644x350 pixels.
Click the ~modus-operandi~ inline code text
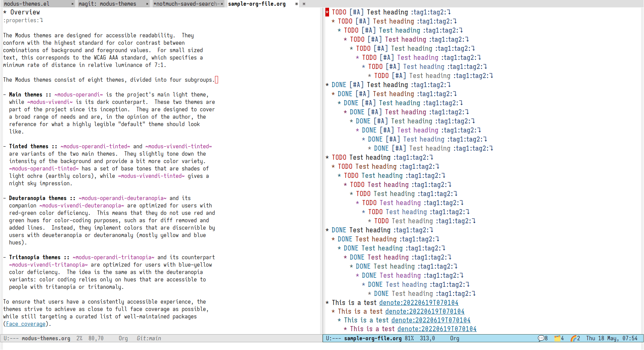pos(79,94)
